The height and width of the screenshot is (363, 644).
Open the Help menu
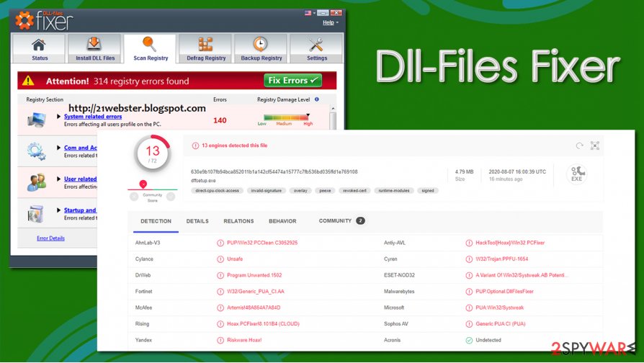click(330, 22)
